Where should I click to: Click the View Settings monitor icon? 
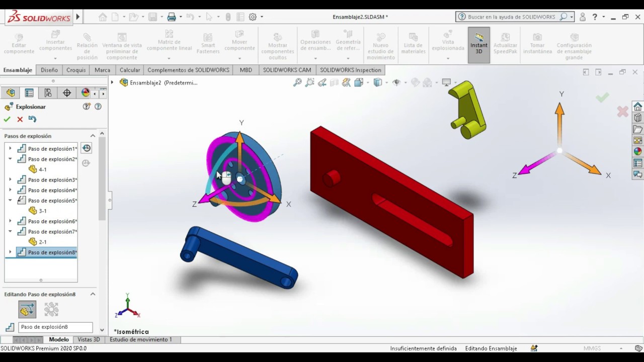(446, 82)
